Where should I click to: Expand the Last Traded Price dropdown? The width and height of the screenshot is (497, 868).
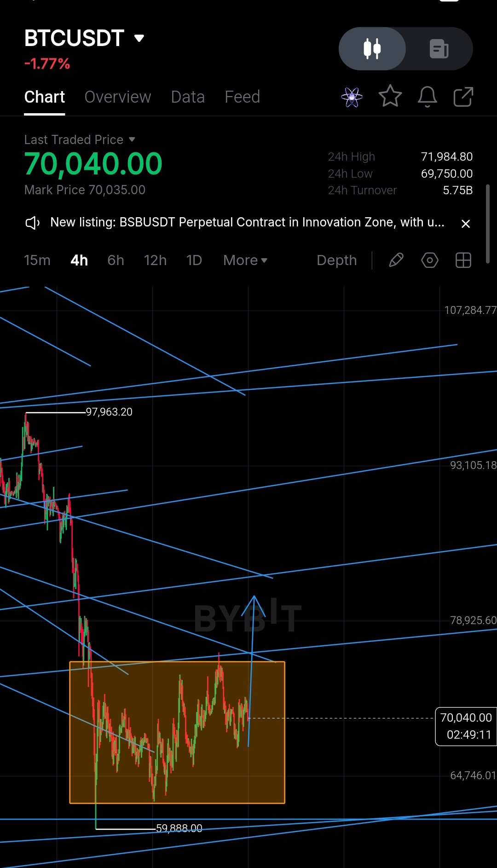(x=80, y=139)
